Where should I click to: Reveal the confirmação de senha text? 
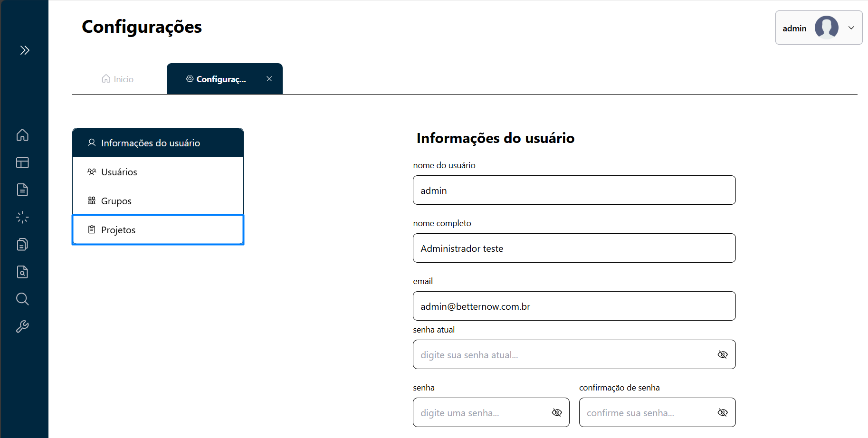(723, 412)
